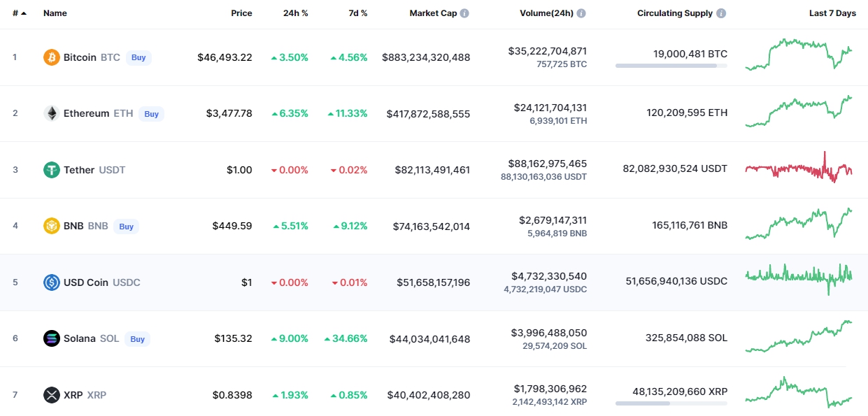View the Tether 7-day sparkline chart

tap(799, 168)
